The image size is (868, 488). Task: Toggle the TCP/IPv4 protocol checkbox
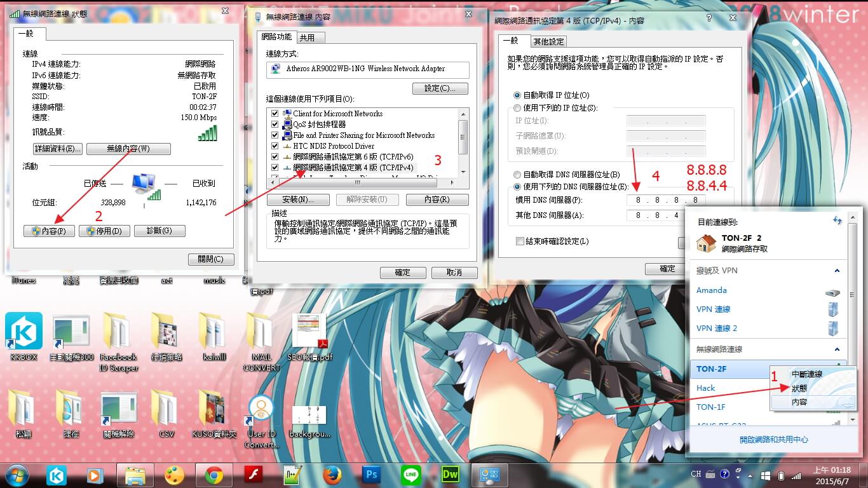(x=275, y=168)
